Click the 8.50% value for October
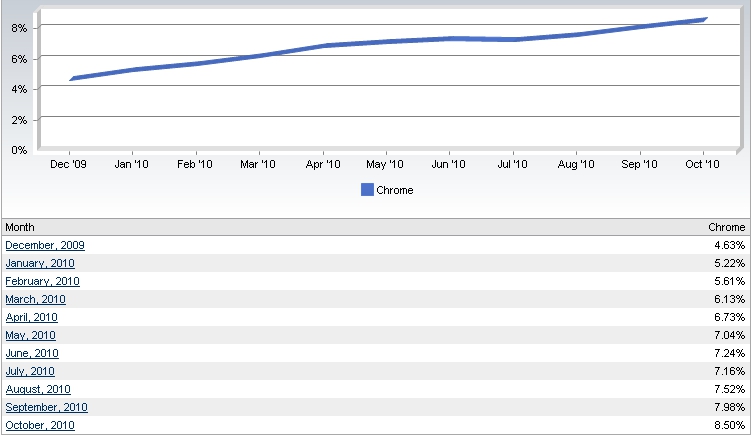752x436 pixels. 729,425
